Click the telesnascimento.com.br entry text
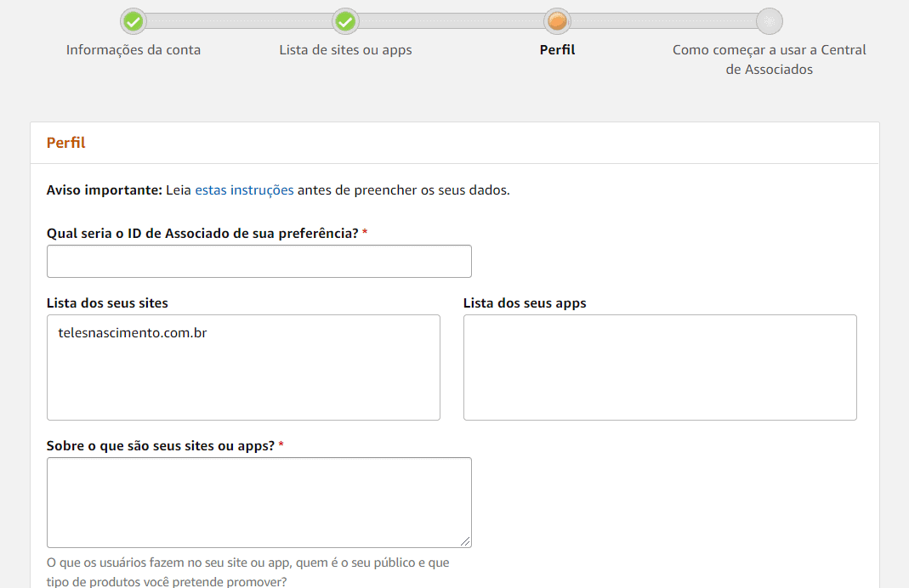Image resolution: width=909 pixels, height=588 pixels. [133, 333]
